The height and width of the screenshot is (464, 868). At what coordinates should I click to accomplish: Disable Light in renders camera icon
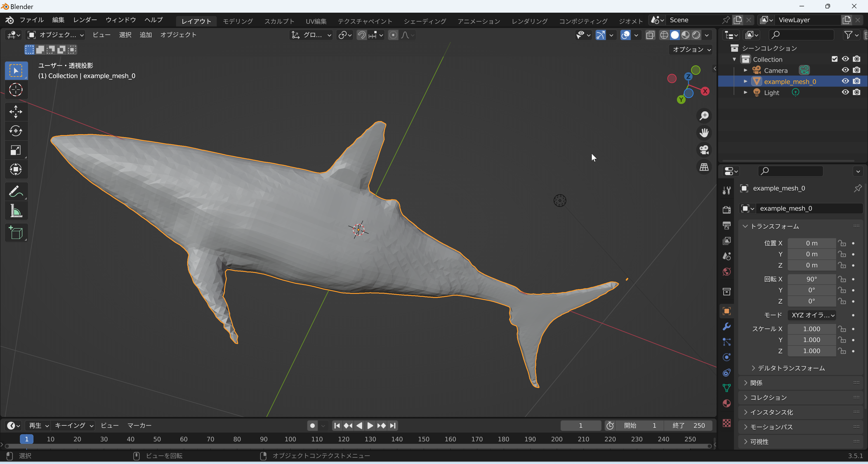856,92
